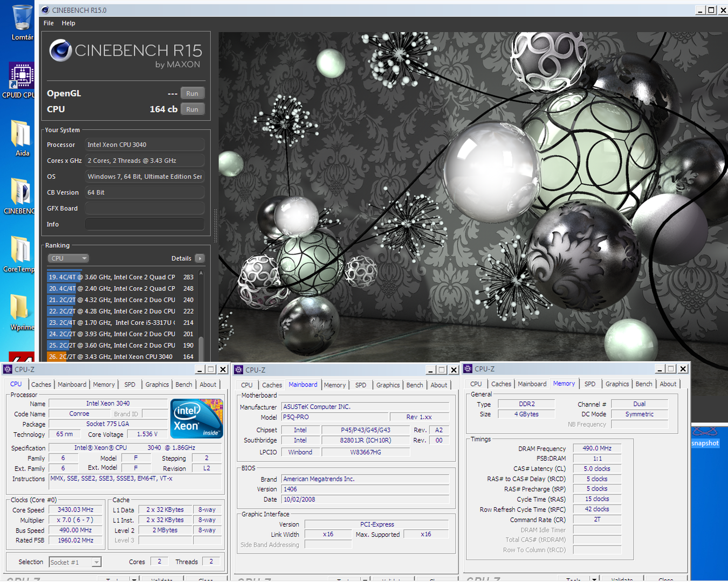Select ranking entry 21 Core 2 Duo 4.32 GHz
The image size is (728, 582).
[121, 300]
